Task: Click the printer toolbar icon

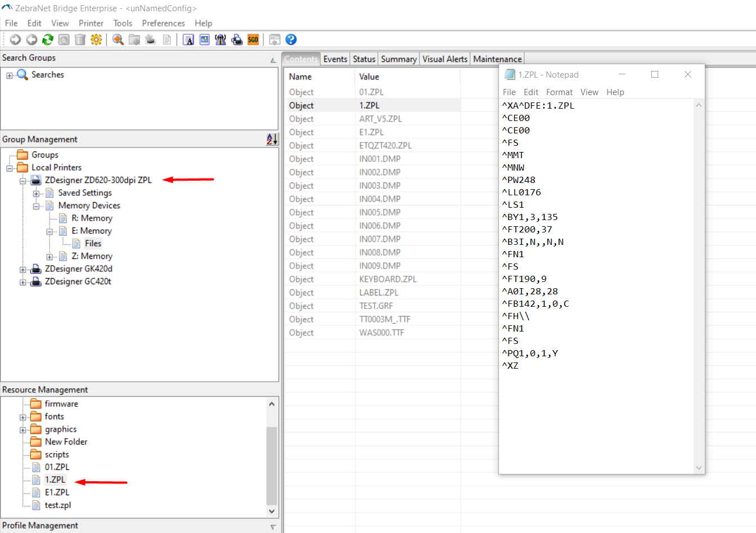Action: (x=237, y=39)
